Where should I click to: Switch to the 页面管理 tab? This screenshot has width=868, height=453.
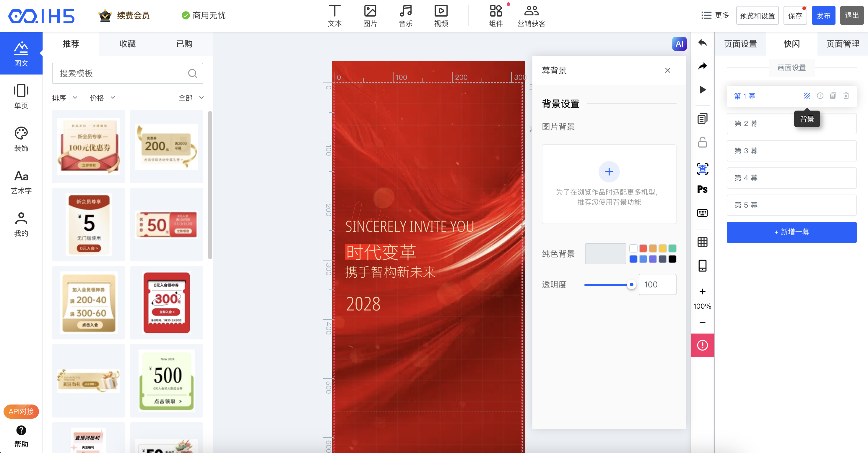coord(842,44)
